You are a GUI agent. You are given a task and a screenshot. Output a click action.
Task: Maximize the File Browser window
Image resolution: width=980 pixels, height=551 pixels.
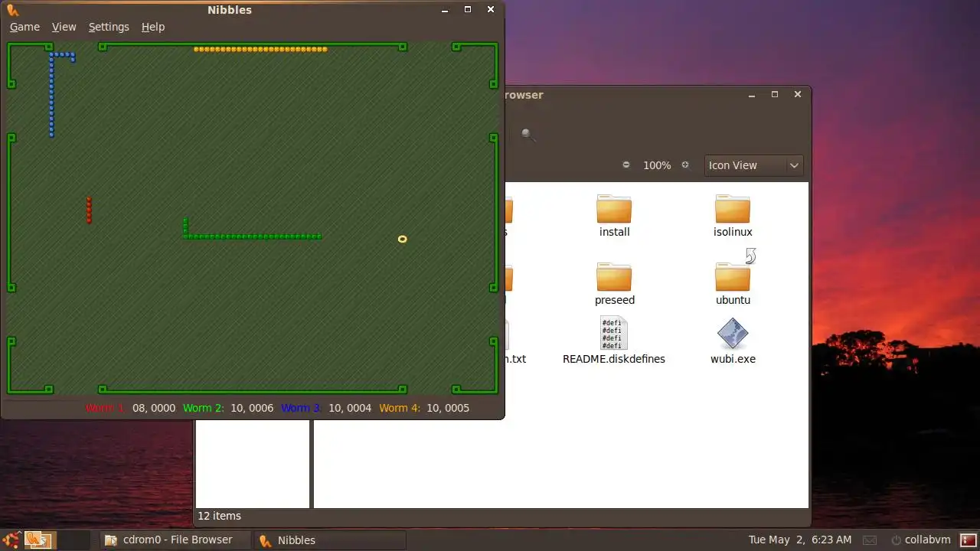coord(775,94)
